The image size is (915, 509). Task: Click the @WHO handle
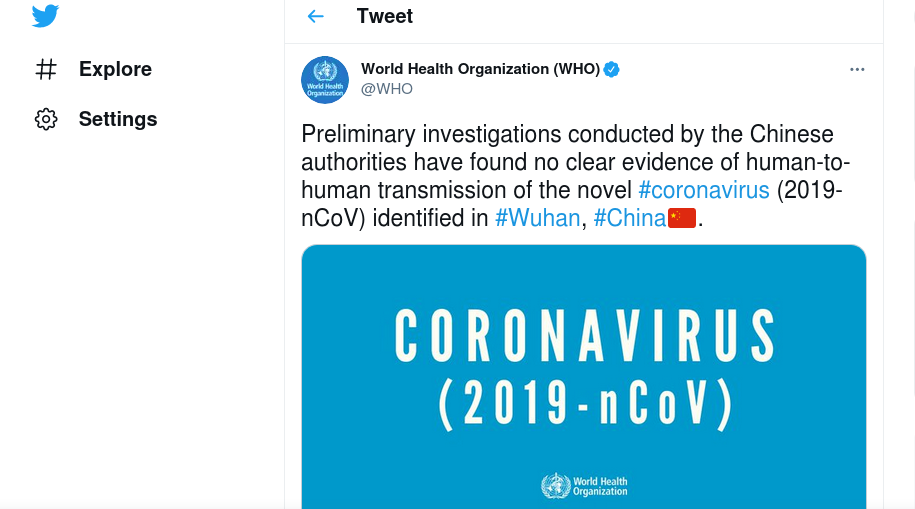pos(387,89)
